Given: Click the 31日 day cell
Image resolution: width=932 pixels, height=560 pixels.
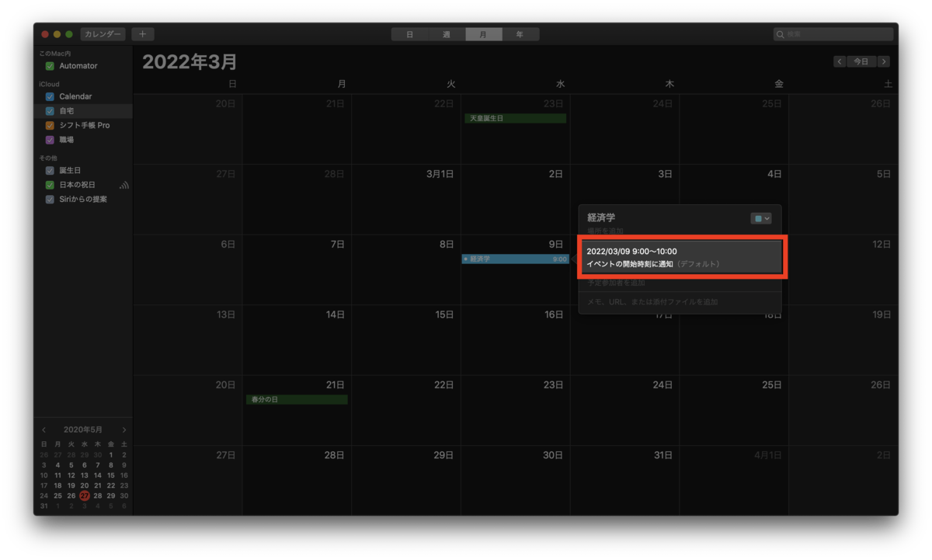Looking at the screenshot, I should click(x=625, y=480).
